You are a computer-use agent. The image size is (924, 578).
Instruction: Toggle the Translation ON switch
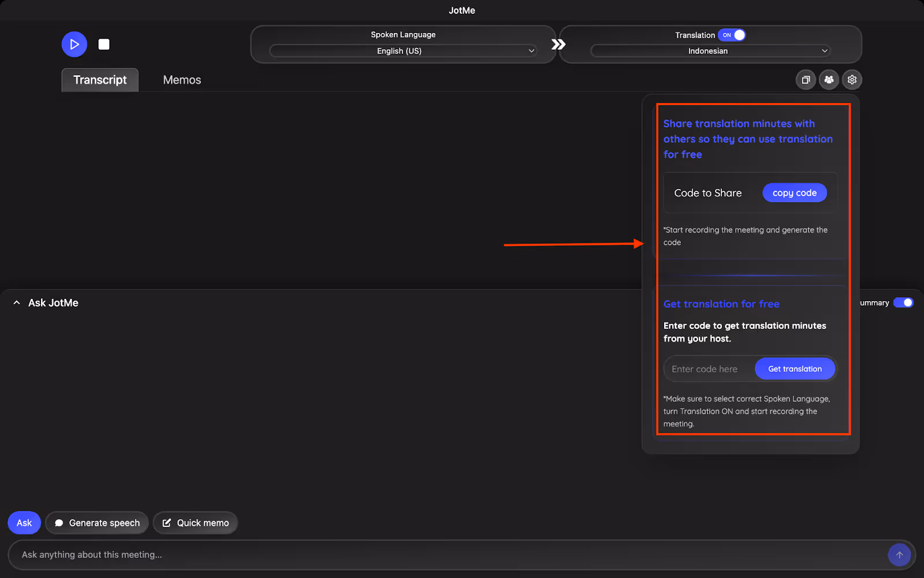pos(732,35)
